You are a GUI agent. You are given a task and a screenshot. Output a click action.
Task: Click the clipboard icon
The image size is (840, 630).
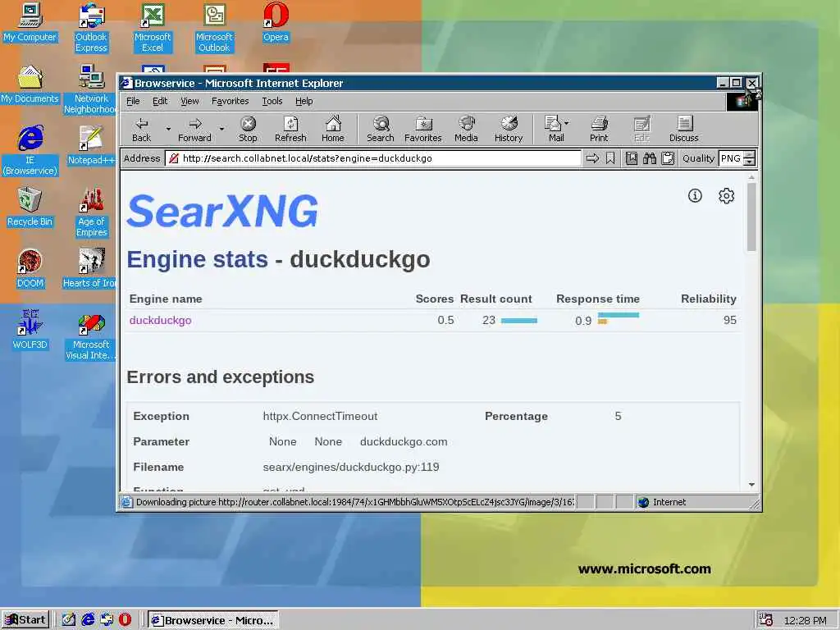tap(668, 158)
